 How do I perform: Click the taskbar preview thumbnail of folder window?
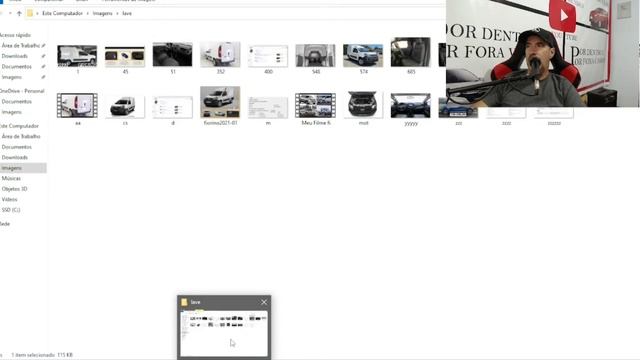click(224, 333)
